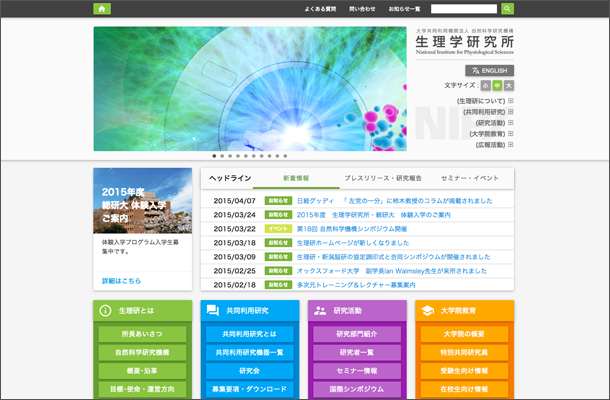Open 生理研ホームページが新しくなりました link

coord(353,243)
